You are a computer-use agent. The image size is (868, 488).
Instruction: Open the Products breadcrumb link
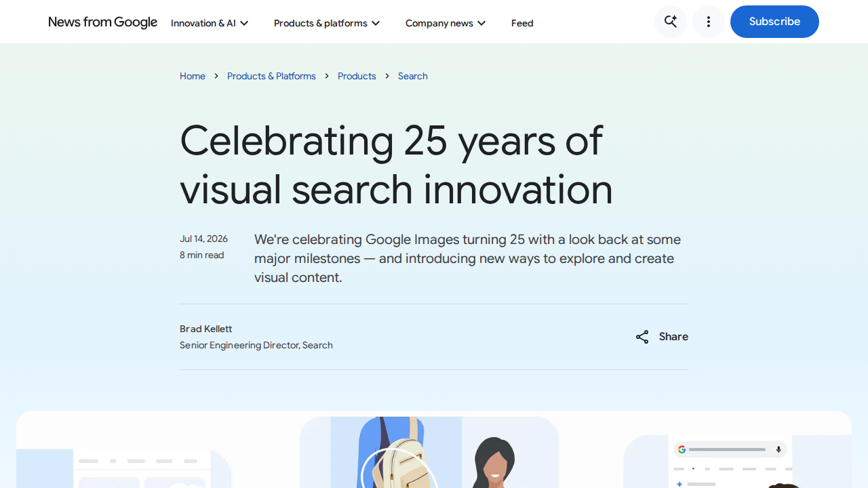tap(357, 76)
